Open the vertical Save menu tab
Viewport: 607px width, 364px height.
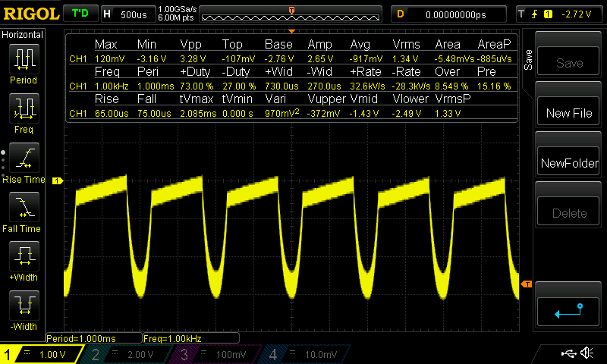pyautogui.click(x=528, y=60)
